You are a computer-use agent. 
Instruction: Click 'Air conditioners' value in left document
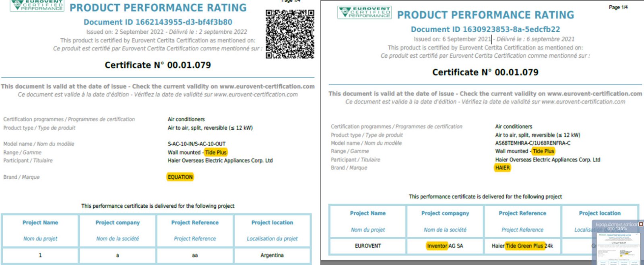point(186,119)
